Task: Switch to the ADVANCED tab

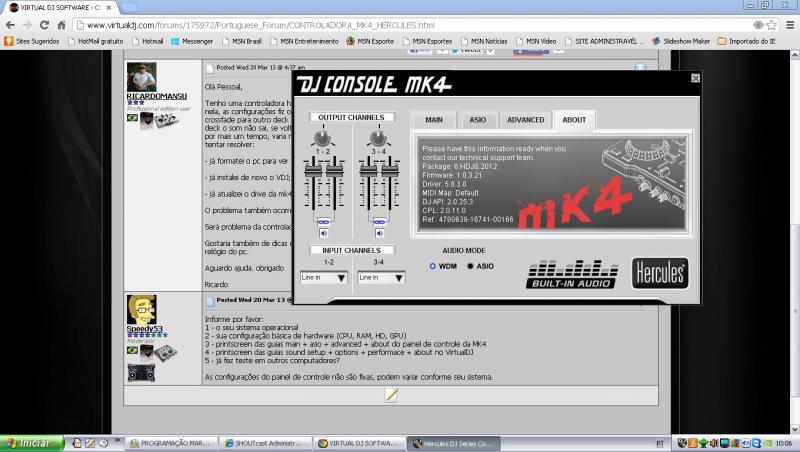Action: (526, 120)
